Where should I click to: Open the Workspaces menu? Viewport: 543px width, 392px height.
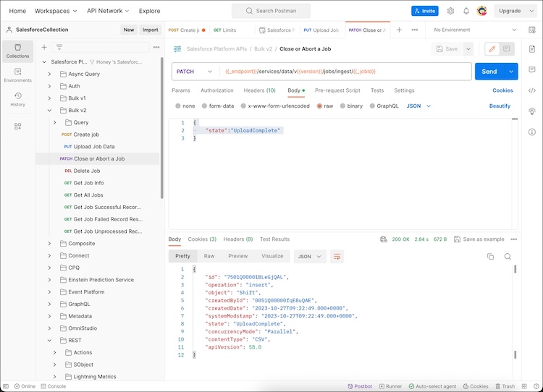tap(56, 11)
